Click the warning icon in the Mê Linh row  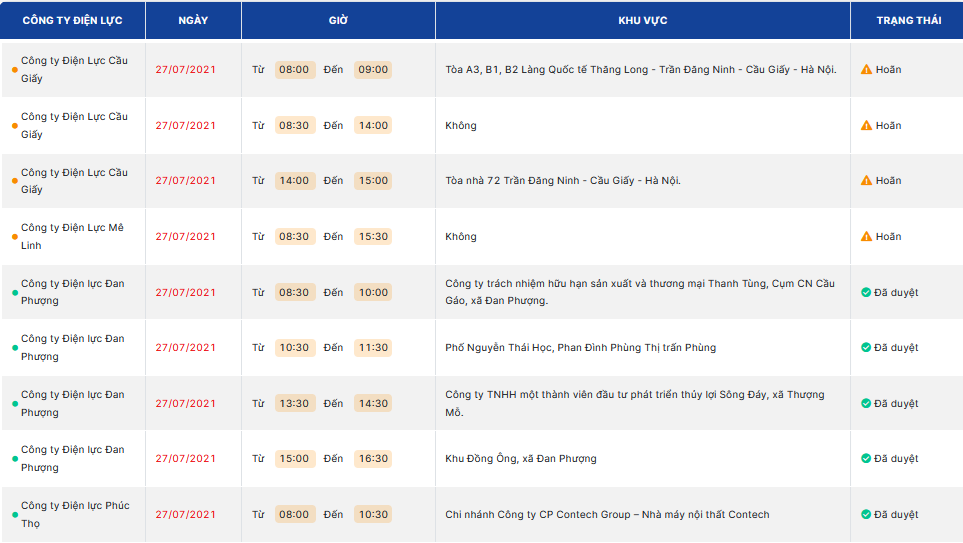coord(866,236)
